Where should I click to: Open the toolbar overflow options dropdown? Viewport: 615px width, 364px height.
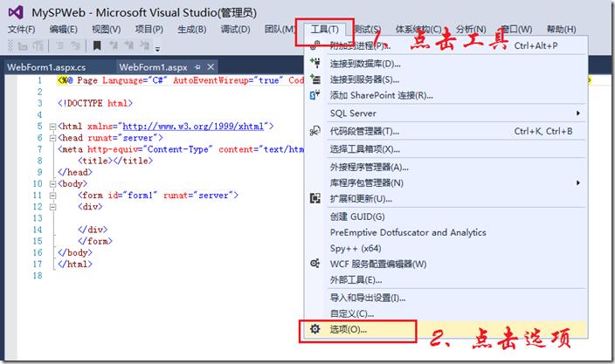tap(157, 50)
